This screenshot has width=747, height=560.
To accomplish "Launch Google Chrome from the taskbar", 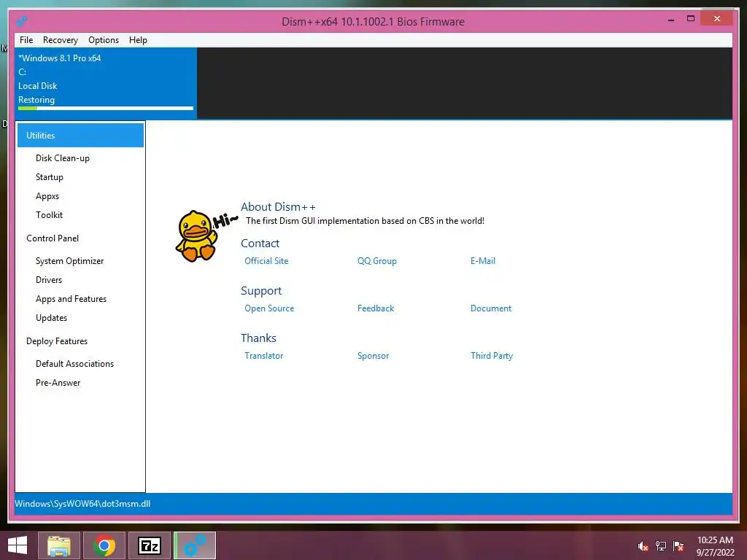I will pos(104,545).
